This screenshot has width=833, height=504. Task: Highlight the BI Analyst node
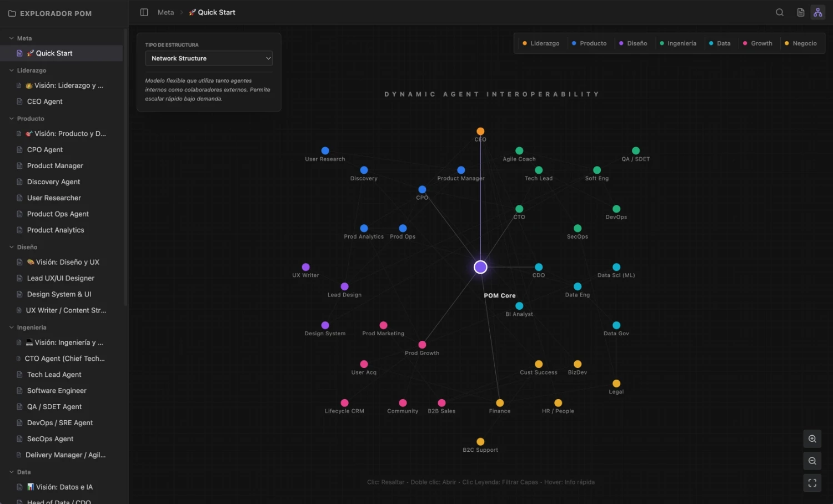coord(519,306)
